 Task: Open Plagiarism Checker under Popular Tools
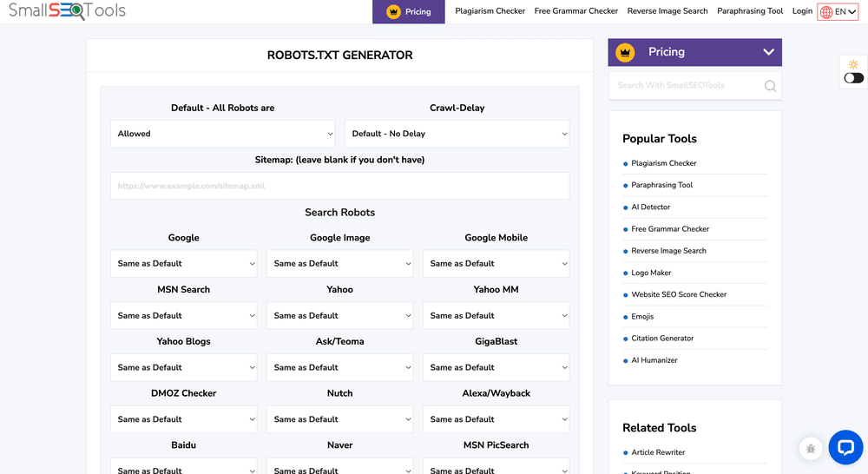click(664, 163)
